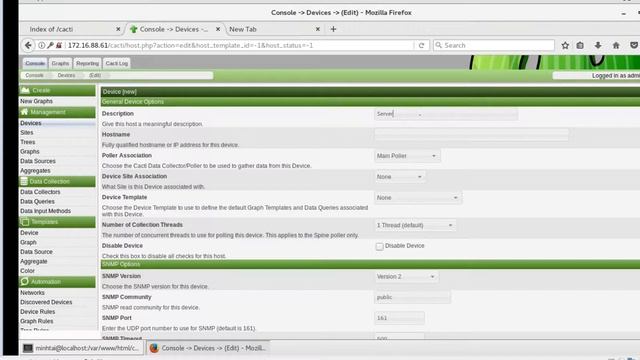The height and width of the screenshot is (360, 640).
Task: Open the SNMP Version dropdown
Action: coord(407,277)
